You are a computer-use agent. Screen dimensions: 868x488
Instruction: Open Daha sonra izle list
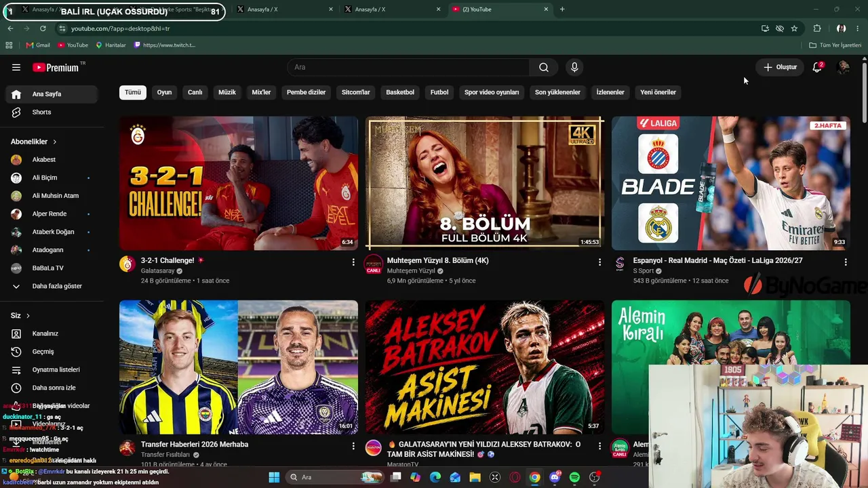coord(52,388)
